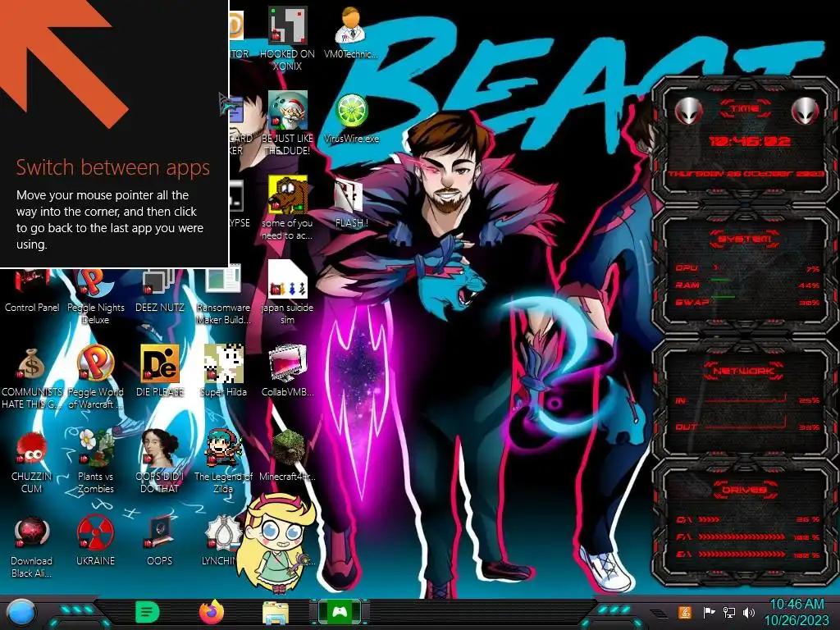Open the taskbar clock showing 10:46 AM
Image resolution: width=840 pixels, height=630 pixels.
[x=797, y=612]
